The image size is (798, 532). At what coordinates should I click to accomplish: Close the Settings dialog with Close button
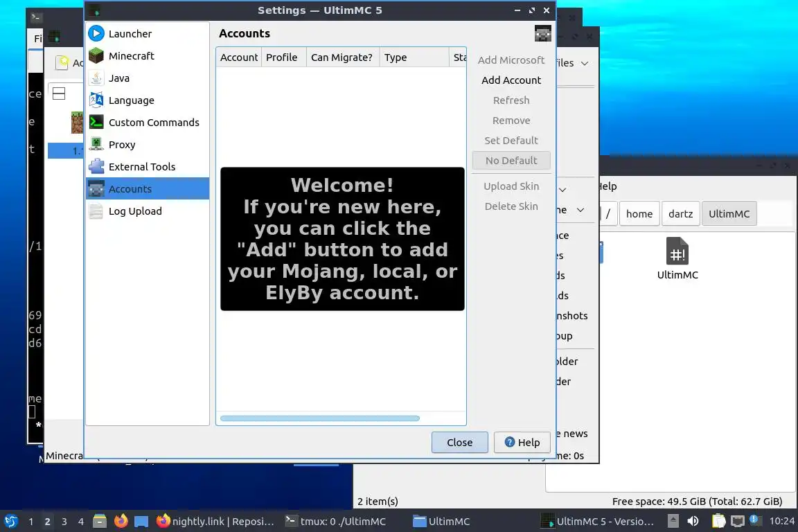click(459, 443)
